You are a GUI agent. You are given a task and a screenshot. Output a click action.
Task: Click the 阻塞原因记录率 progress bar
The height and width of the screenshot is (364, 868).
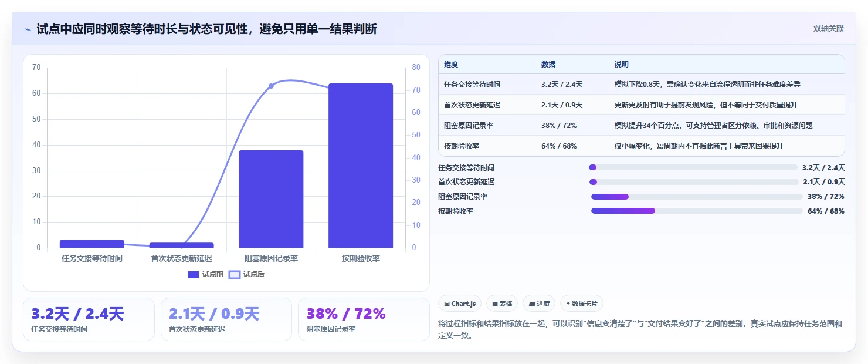pos(697,197)
